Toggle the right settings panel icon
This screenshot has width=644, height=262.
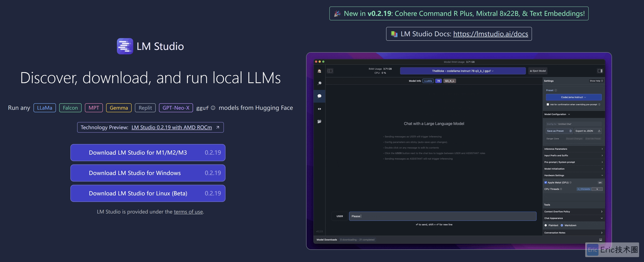[600, 71]
